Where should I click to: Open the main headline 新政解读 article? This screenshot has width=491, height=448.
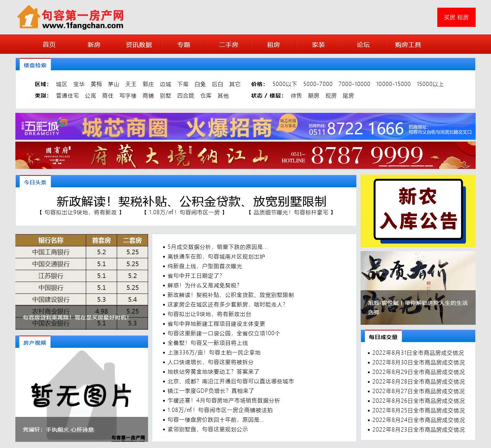tap(191, 201)
